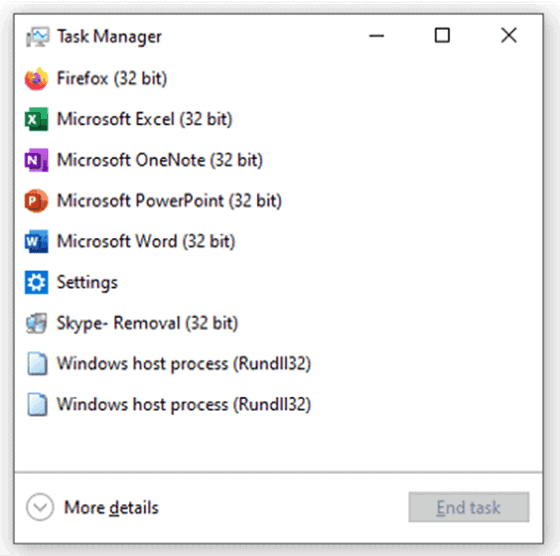Click the Microsoft Excel green icon
Viewport: 560px width, 556px height.
tap(36, 119)
